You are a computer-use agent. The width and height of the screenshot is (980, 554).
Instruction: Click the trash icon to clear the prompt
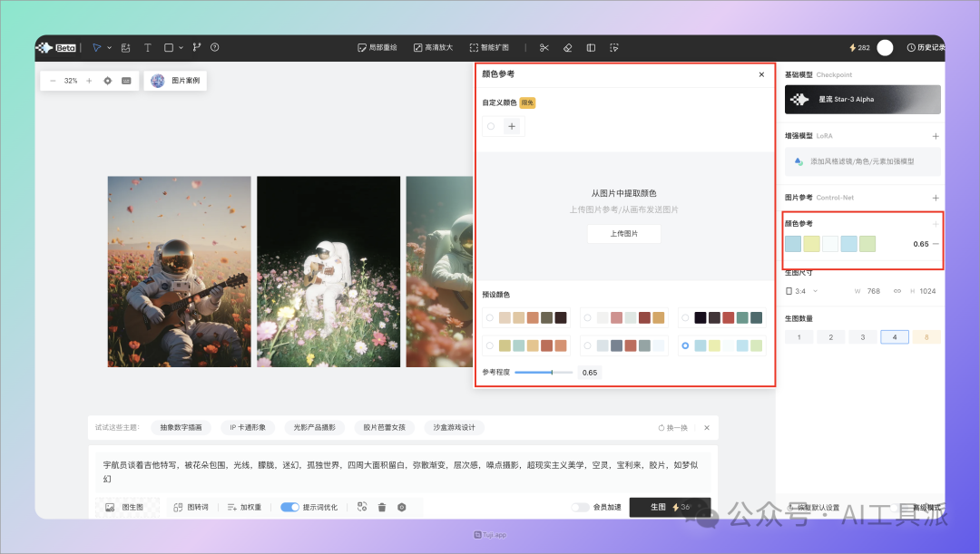380,507
